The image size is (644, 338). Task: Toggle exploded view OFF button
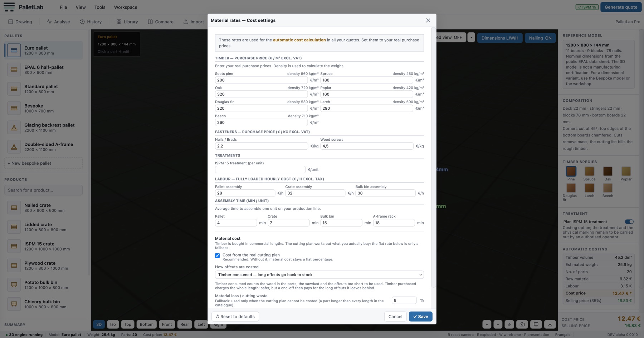click(451, 38)
